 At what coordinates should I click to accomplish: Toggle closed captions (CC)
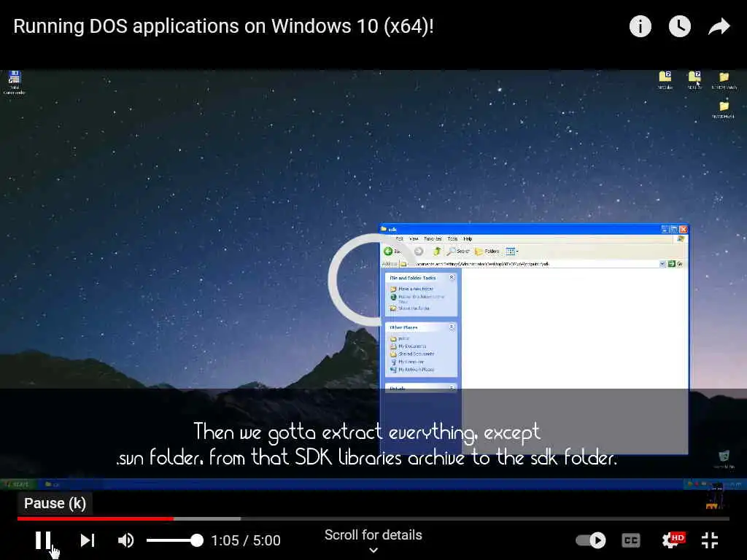631,540
